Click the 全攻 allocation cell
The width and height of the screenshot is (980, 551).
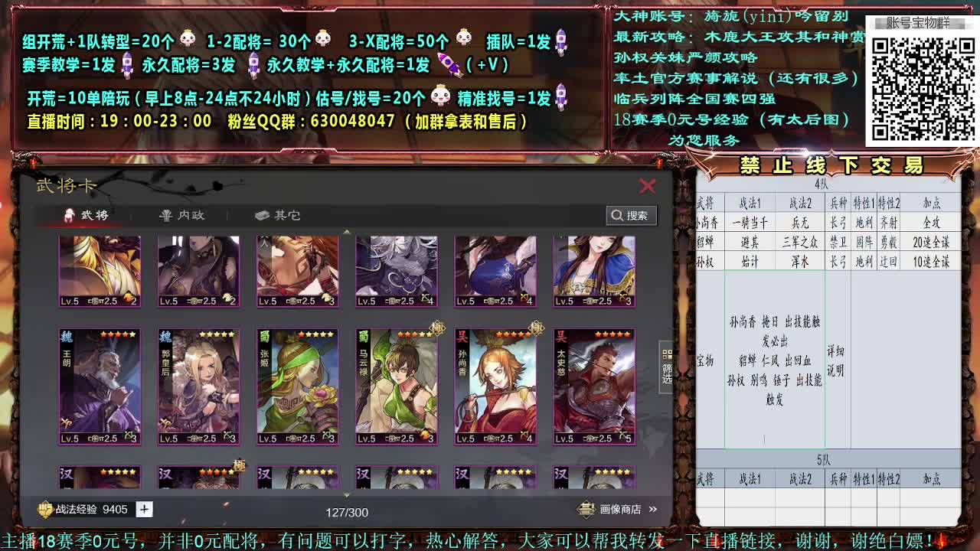[931, 223]
